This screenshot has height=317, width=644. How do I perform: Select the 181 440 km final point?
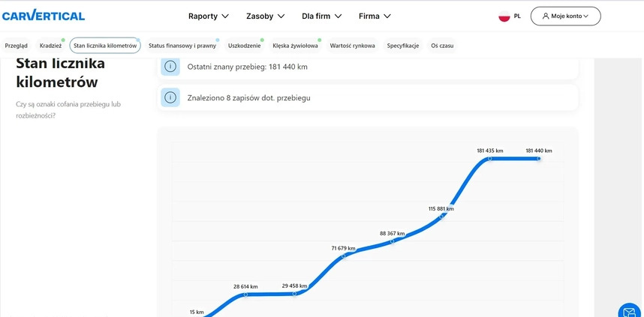click(x=539, y=159)
